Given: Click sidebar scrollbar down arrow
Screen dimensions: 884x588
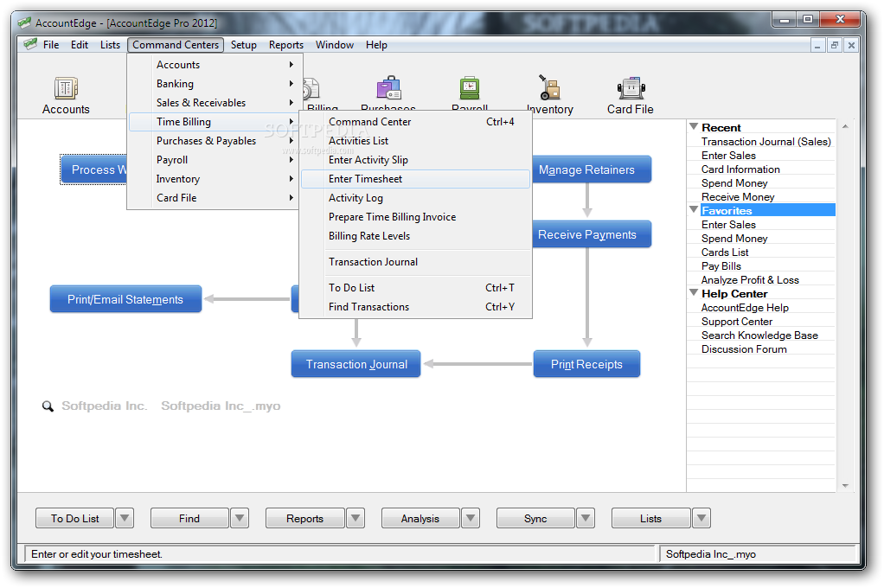Looking at the screenshot, I should [x=844, y=485].
